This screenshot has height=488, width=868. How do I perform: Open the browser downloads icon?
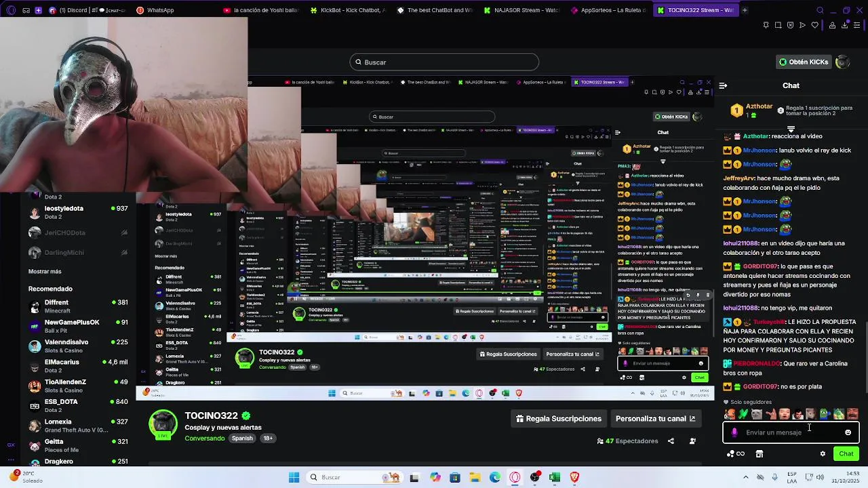click(845, 25)
